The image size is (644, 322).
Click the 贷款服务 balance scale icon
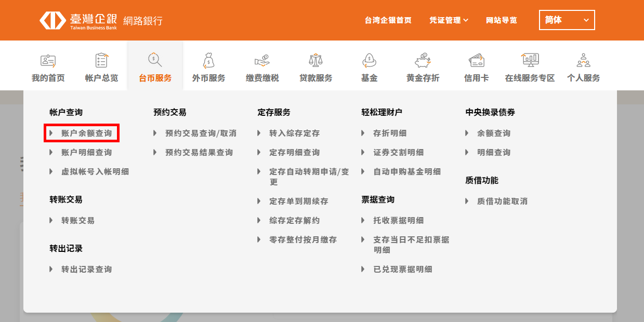(x=316, y=61)
